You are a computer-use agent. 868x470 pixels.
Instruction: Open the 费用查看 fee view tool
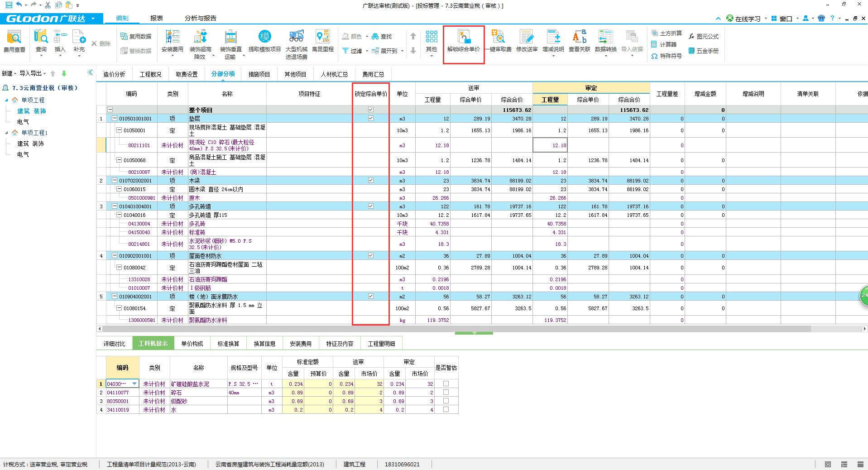tap(14, 38)
